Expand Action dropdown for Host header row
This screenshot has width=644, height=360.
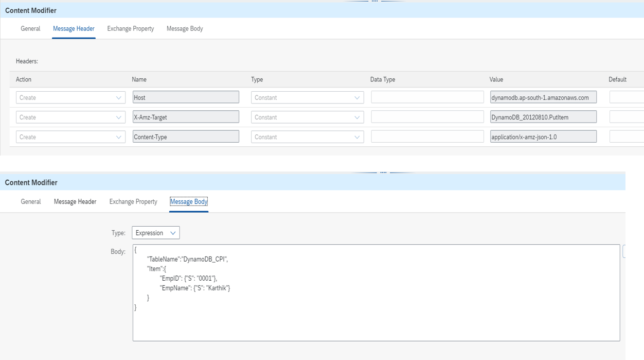pyautogui.click(x=70, y=98)
